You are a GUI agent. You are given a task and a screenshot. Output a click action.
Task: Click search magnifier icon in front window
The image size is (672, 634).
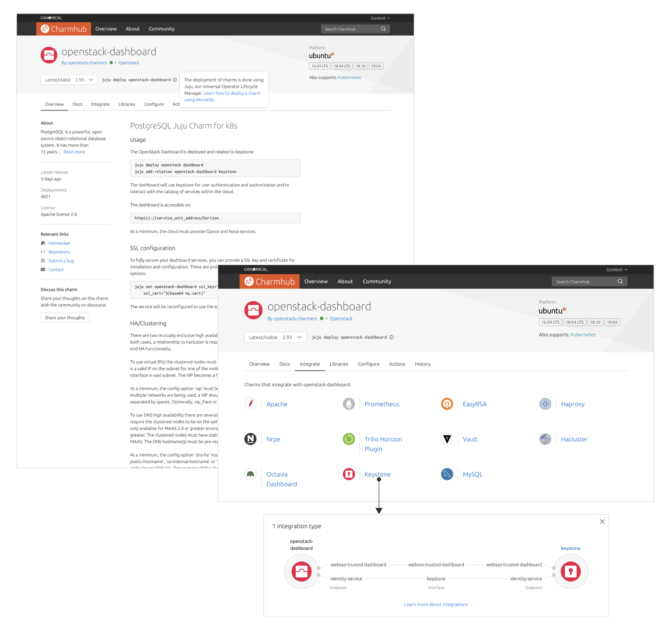coord(620,281)
